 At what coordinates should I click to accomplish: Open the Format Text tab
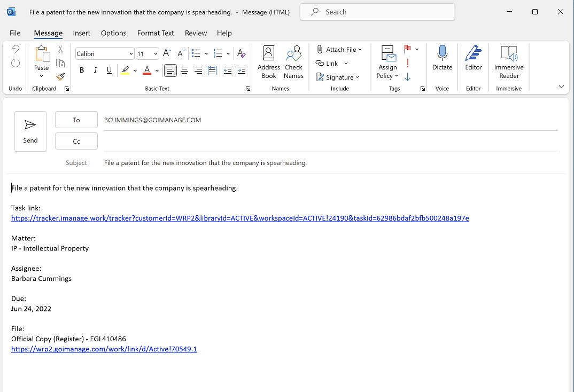156,33
